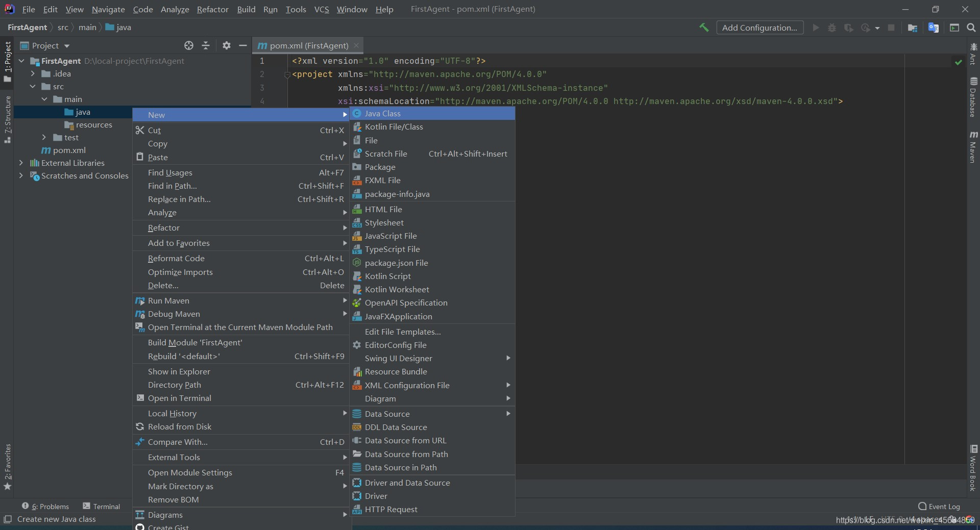Expand XML Configuration File submenu
The height and width of the screenshot is (530, 980).
click(432, 385)
